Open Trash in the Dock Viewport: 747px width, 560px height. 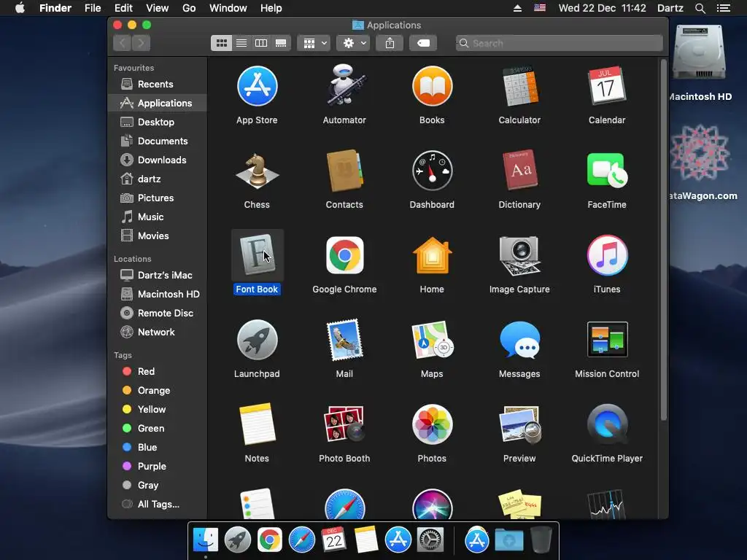point(541,540)
